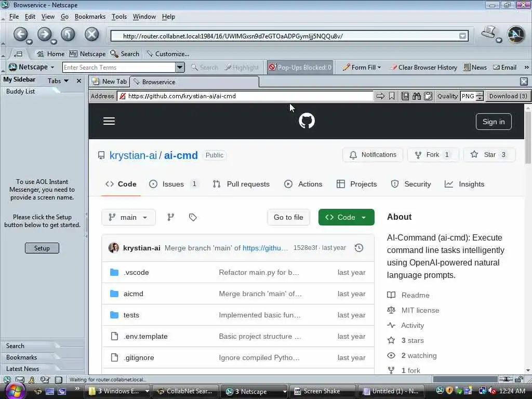Click the Go to file button
The width and height of the screenshot is (532, 399).
coord(288,217)
